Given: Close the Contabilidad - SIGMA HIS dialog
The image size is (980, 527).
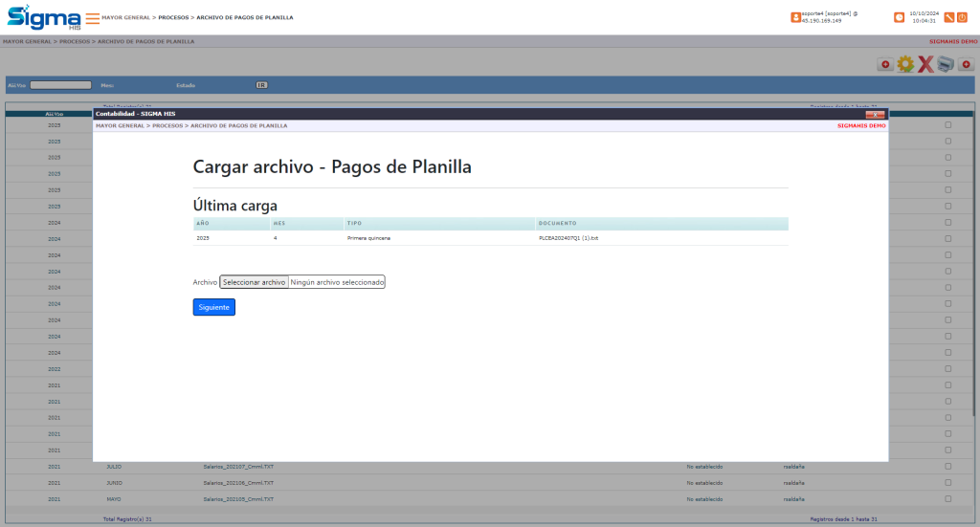Looking at the screenshot, I should (x=874, y=114).
